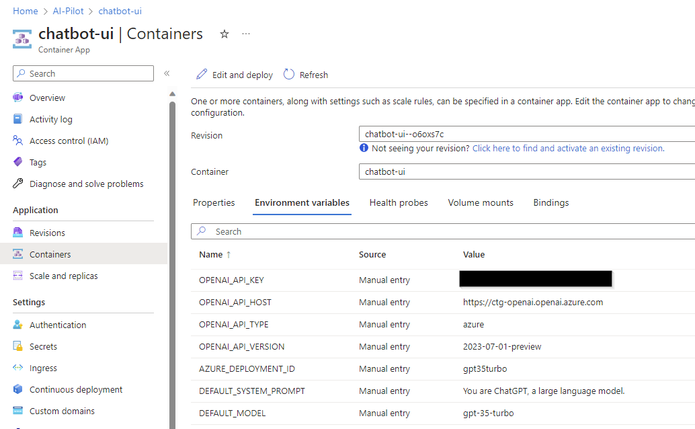Viewport: 695px width, 429px height.
Task: Click the Edit and deploy button
Action: coord(234,74)
